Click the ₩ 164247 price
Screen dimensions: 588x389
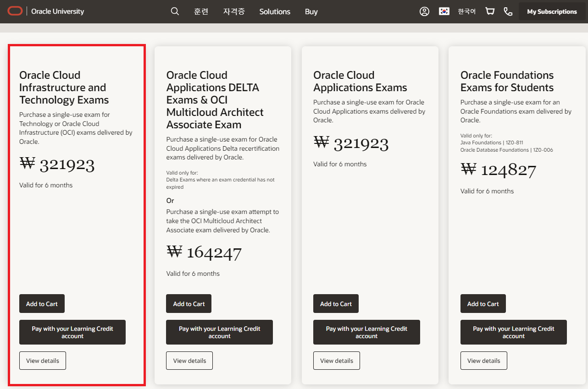204,252
